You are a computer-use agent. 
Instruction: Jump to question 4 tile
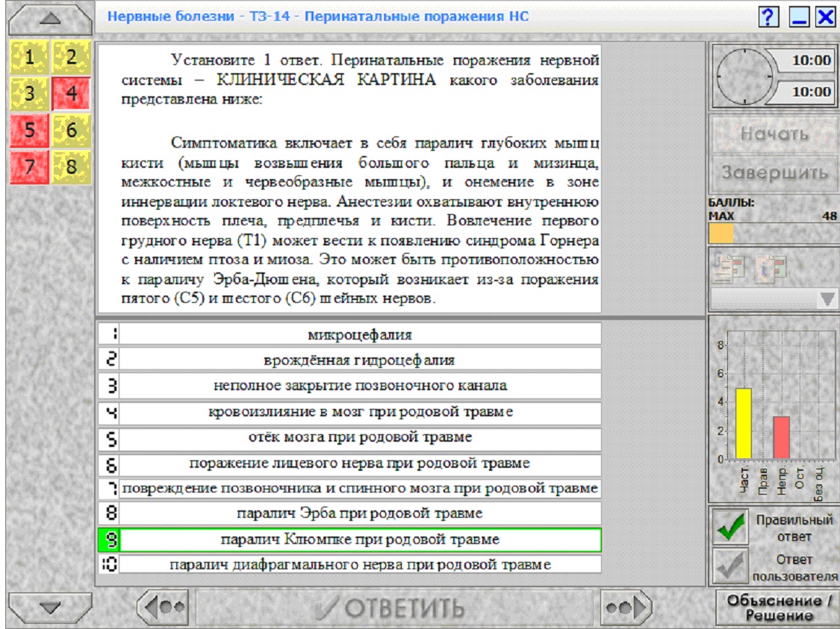(71, 93)
